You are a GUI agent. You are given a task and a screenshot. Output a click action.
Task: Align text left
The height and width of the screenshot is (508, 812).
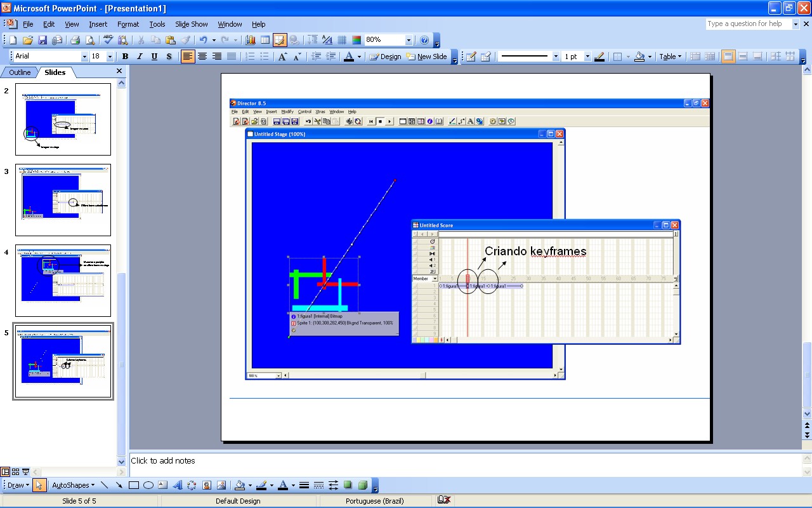pos(188,57)
